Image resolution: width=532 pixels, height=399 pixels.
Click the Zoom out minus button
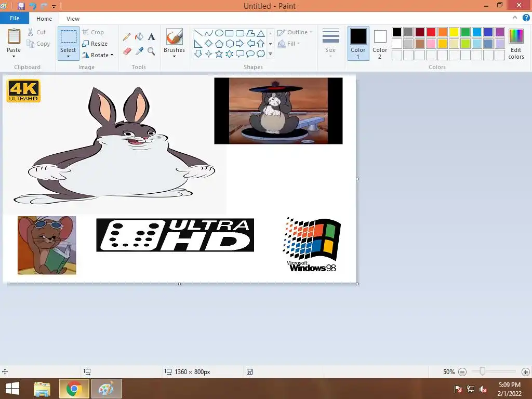coord(462,372)
